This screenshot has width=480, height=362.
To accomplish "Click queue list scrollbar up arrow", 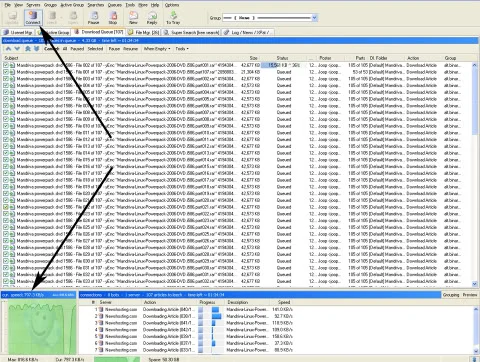I will tap(475, 65).
